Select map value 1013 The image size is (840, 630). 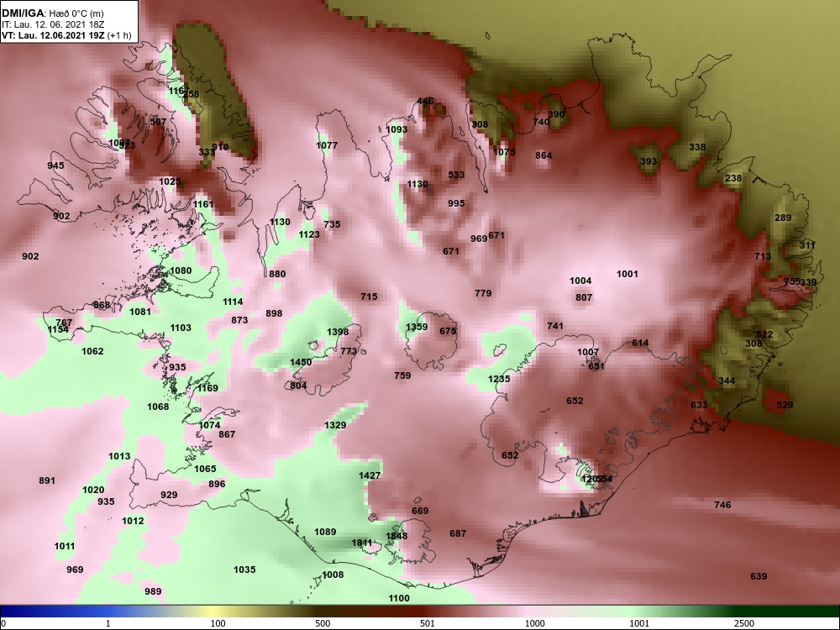(119, 456)
